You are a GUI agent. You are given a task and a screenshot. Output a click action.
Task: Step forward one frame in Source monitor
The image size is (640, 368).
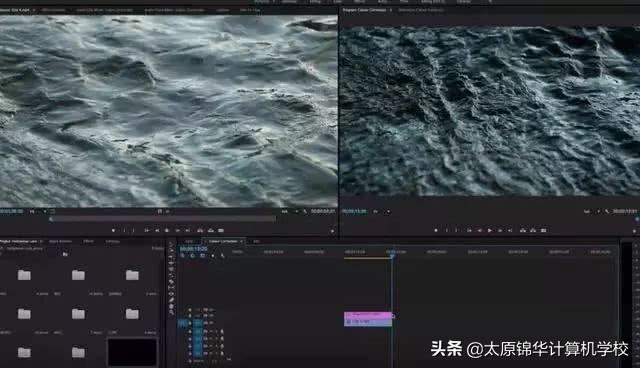coord(178,231)
